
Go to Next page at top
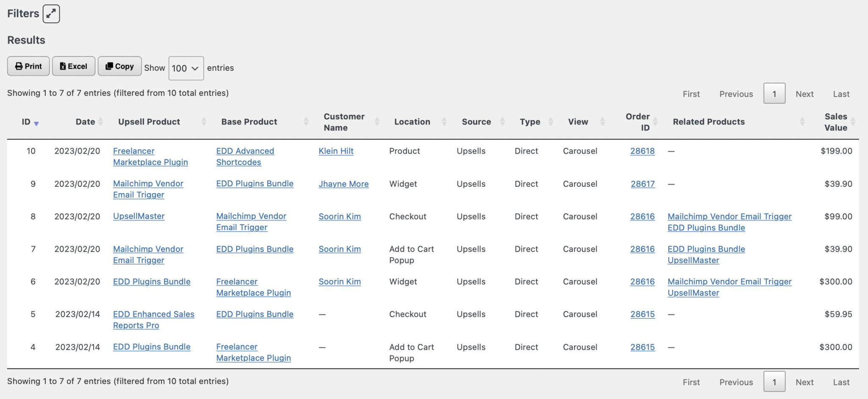click(x=804, y=94)
